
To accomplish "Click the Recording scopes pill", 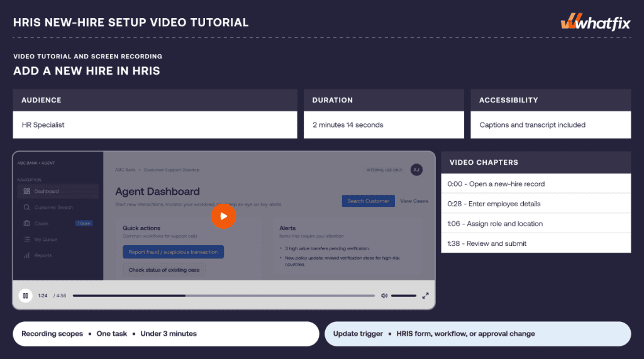I will click(166, 333).
